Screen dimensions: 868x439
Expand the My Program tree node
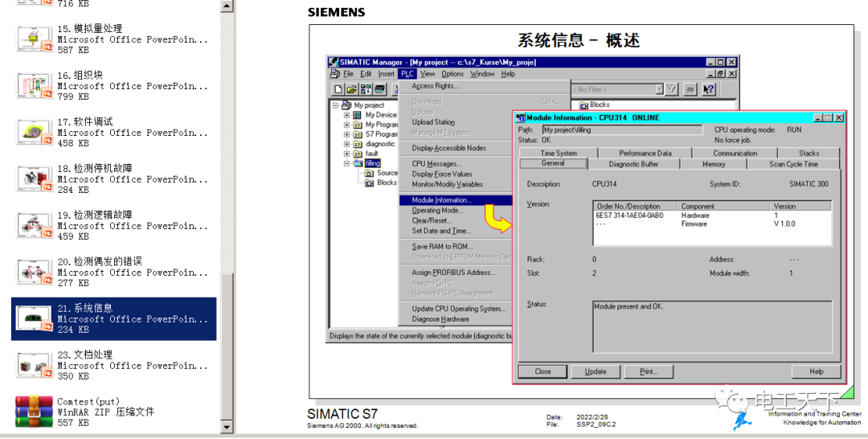pos(346,125)
